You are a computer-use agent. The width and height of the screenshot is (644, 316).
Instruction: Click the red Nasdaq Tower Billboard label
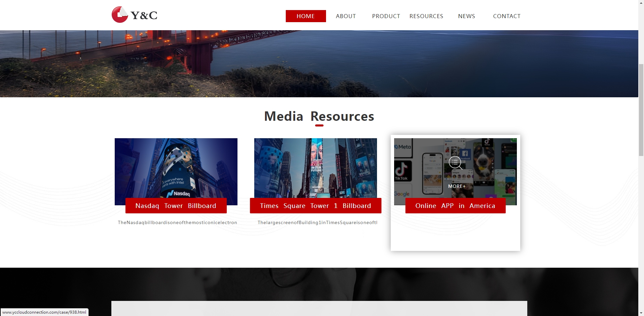coord(176,206)
